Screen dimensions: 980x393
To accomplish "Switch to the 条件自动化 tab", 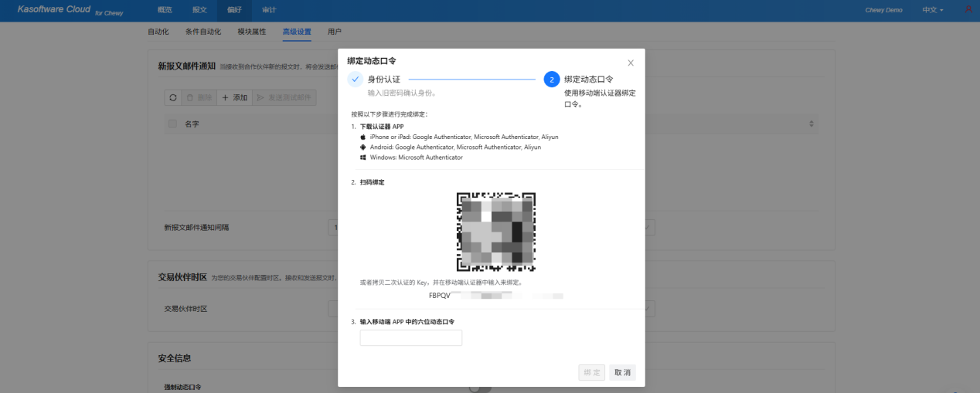I will click(x=203, y=32).
